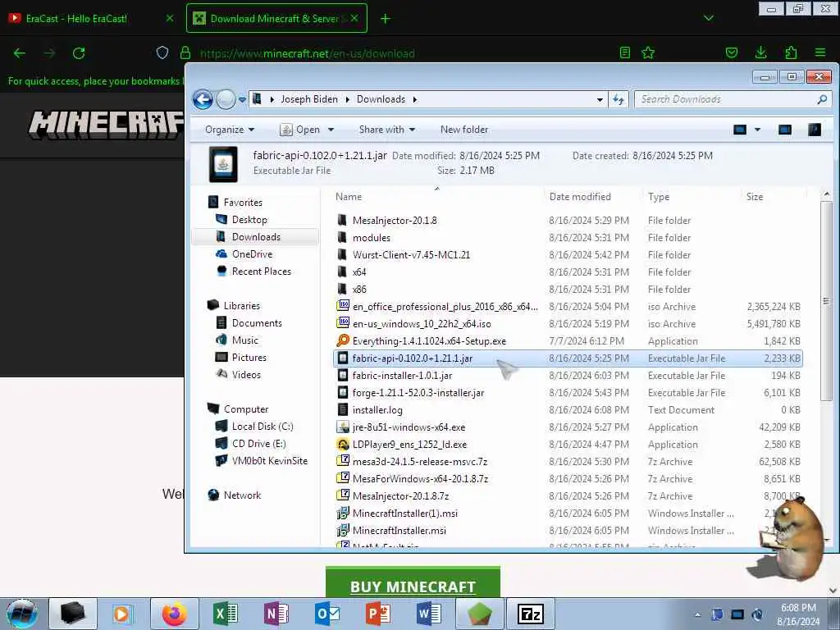Select Music library in sidebar
The image size is (840, 630).
point(244,340)
